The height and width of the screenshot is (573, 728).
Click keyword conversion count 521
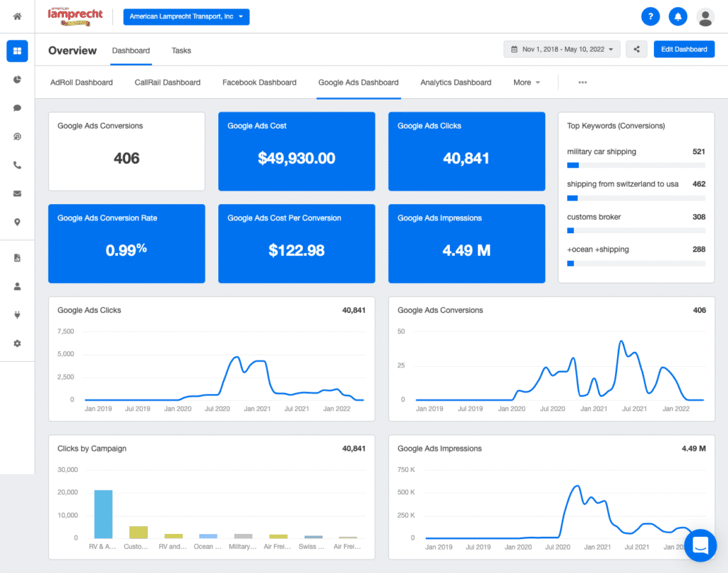tap(699, 151)
